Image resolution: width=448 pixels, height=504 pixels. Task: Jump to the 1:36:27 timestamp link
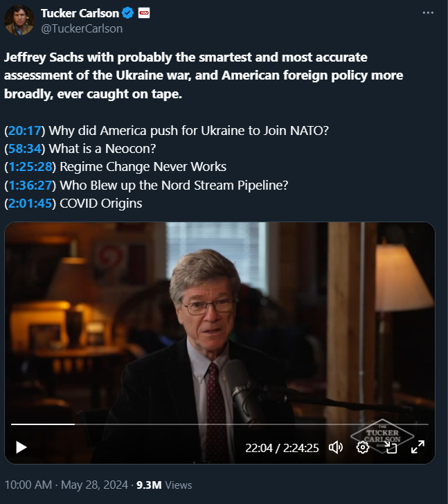[x=30, y=186]
